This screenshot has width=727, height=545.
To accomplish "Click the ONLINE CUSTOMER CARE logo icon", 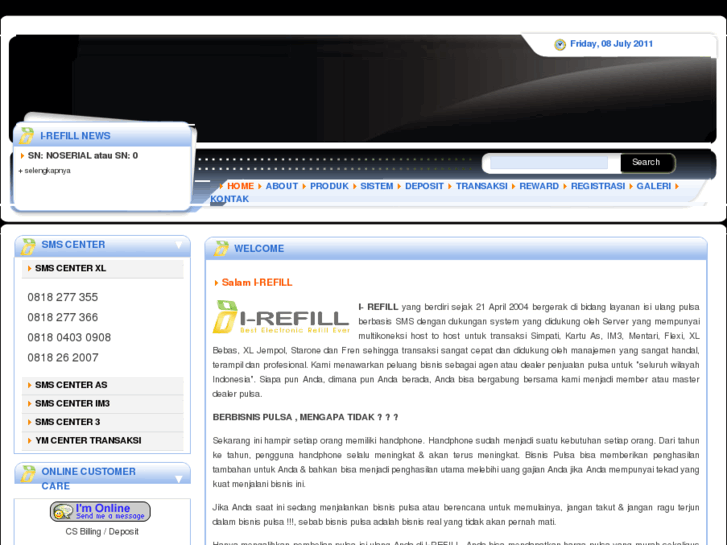I will click(28, 474).
